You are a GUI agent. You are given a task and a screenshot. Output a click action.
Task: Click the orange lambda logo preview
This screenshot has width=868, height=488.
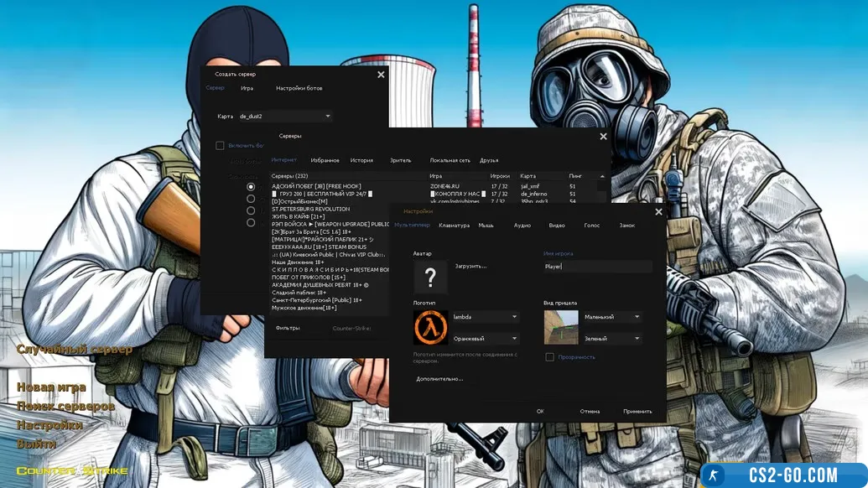pyautogui.click(x=431, y=327)
